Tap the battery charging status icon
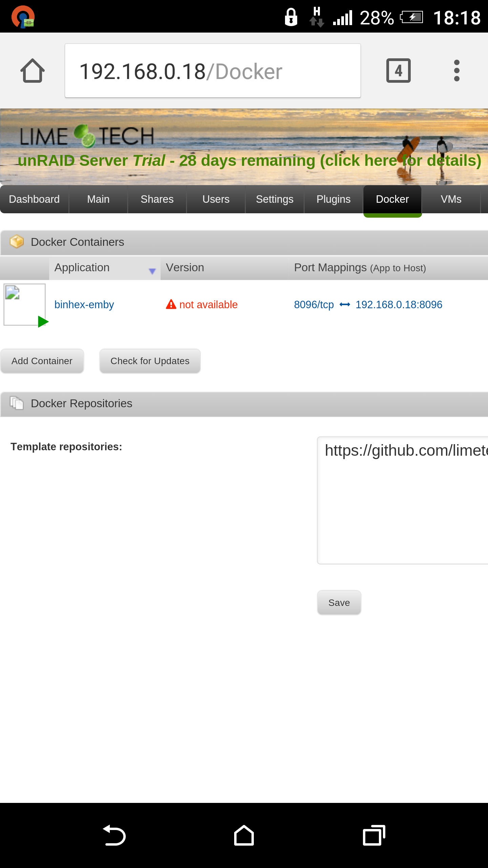Viewport: 488px width, 868px height. (x=411, y=17)
